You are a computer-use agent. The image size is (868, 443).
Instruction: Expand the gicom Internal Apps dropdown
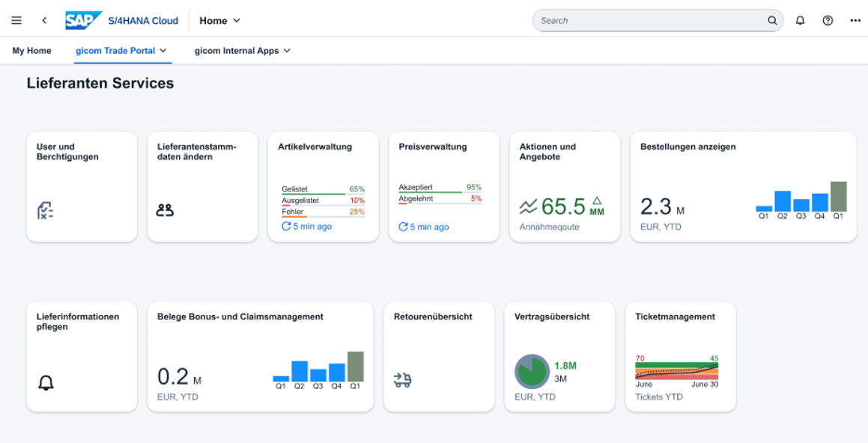288,51
